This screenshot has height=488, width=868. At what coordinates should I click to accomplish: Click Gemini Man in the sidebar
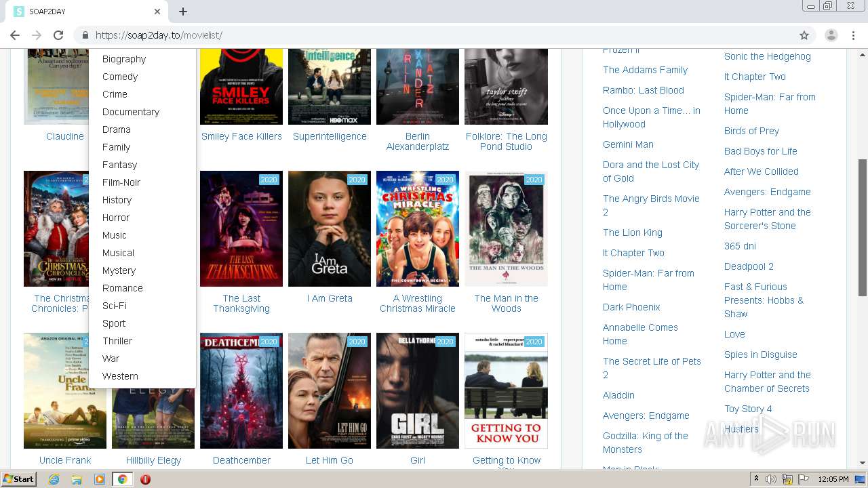(x=628, y=144)
